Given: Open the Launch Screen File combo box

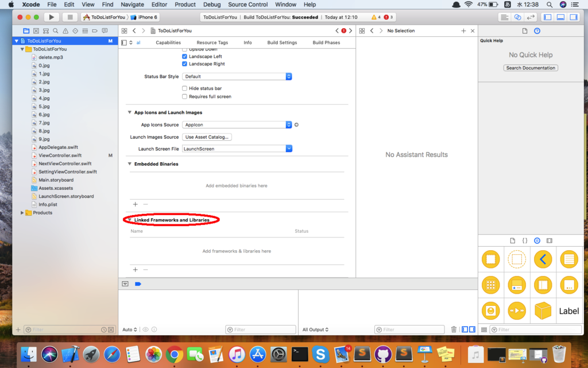Looking at the screenshot, I should point(237,149).
